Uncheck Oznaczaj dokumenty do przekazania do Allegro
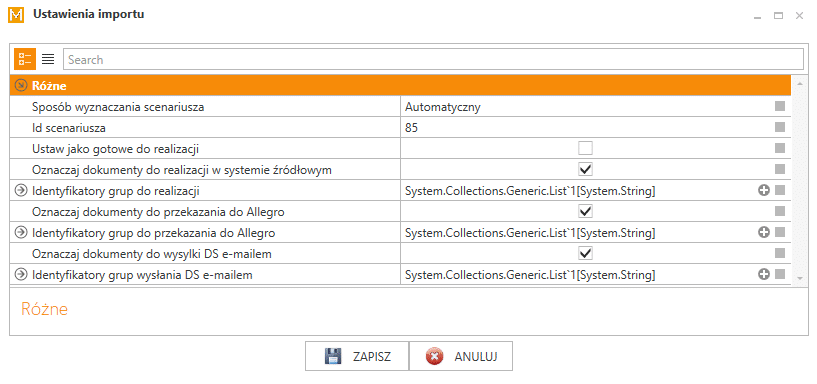Viewport: 817px width, 384px height. coord(585,212)
